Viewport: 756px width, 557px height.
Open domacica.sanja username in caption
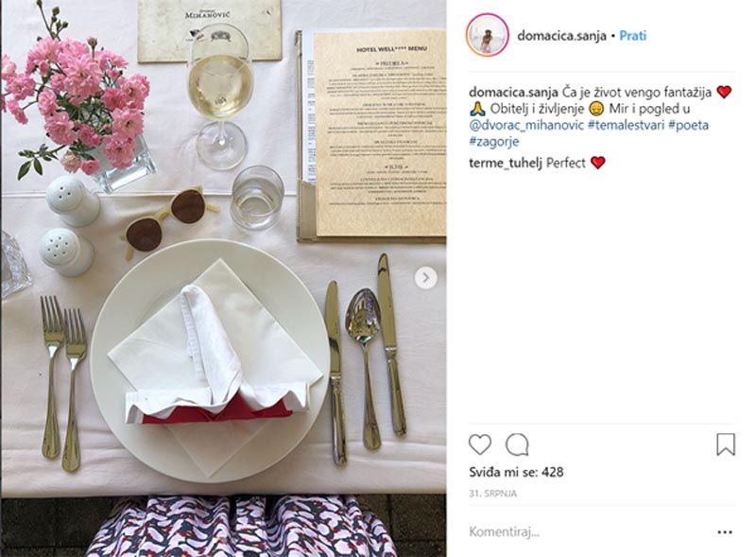click(x=513, y=92)
